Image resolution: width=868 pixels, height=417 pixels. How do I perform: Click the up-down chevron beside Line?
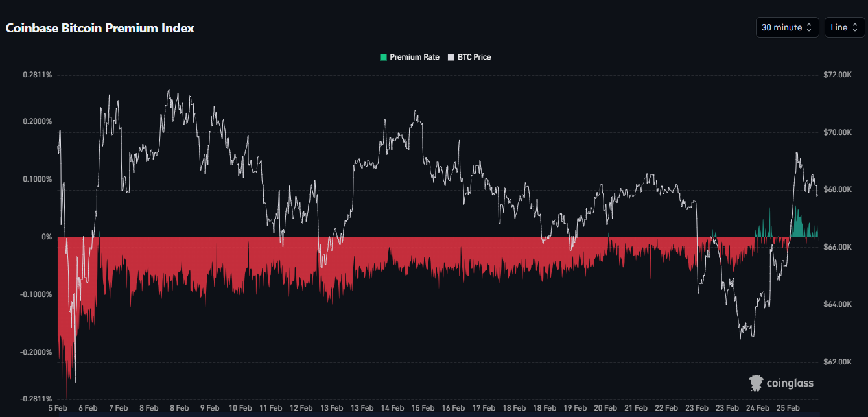pyautogui.click(x=854, y=27)
